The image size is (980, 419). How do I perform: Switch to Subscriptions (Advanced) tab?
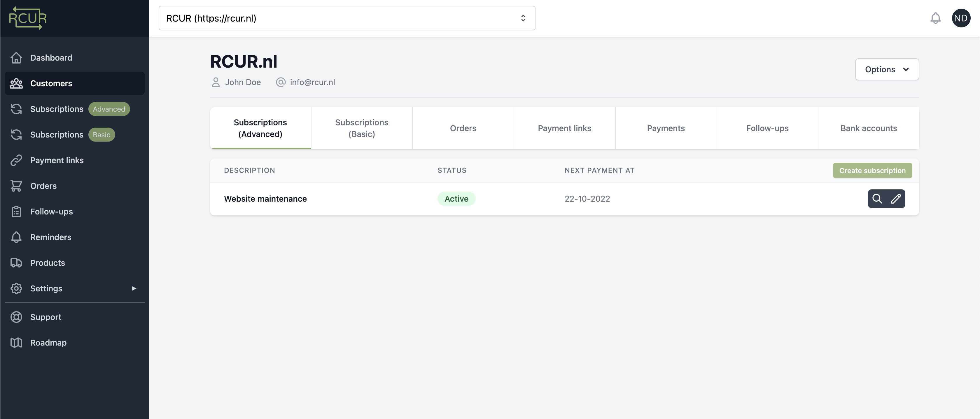click(260, 128)
